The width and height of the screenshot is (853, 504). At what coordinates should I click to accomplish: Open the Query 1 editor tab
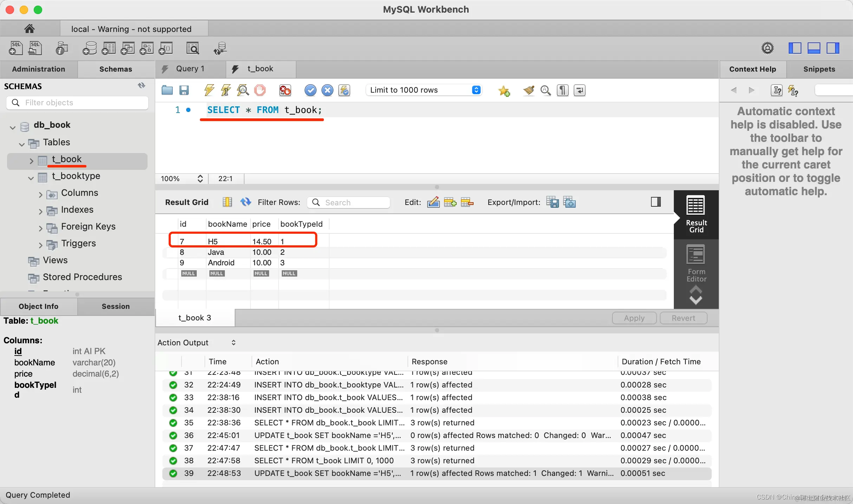[x=190, y=69]
